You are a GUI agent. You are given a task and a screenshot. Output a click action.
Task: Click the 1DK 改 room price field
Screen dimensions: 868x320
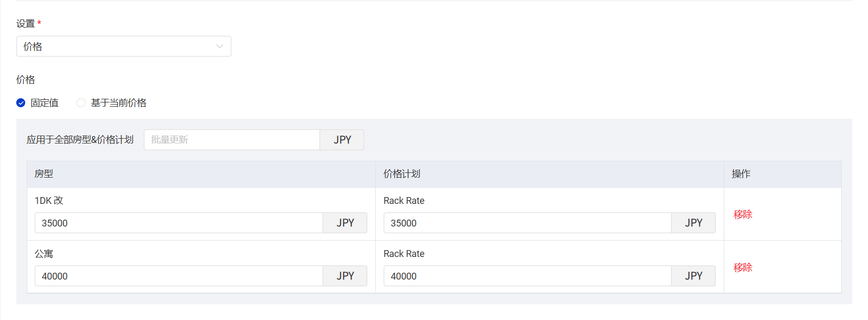(178, 223)
